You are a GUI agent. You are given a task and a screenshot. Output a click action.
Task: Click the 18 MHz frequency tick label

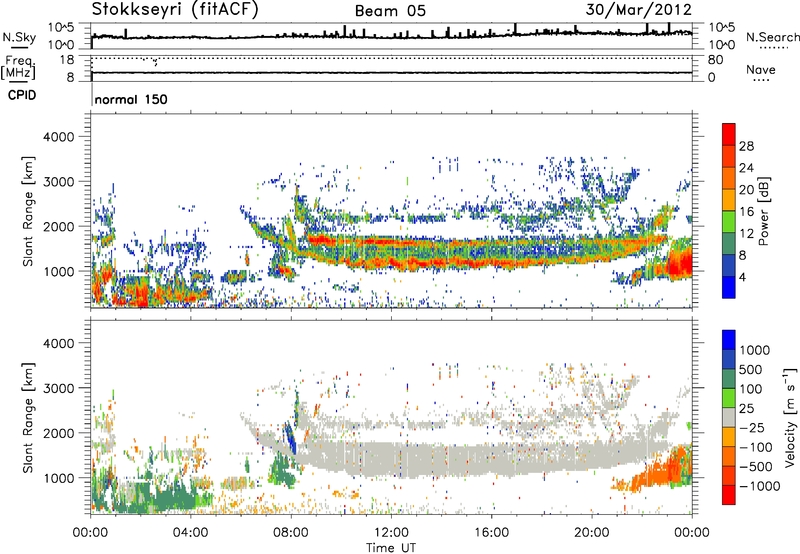pos(66,60)
